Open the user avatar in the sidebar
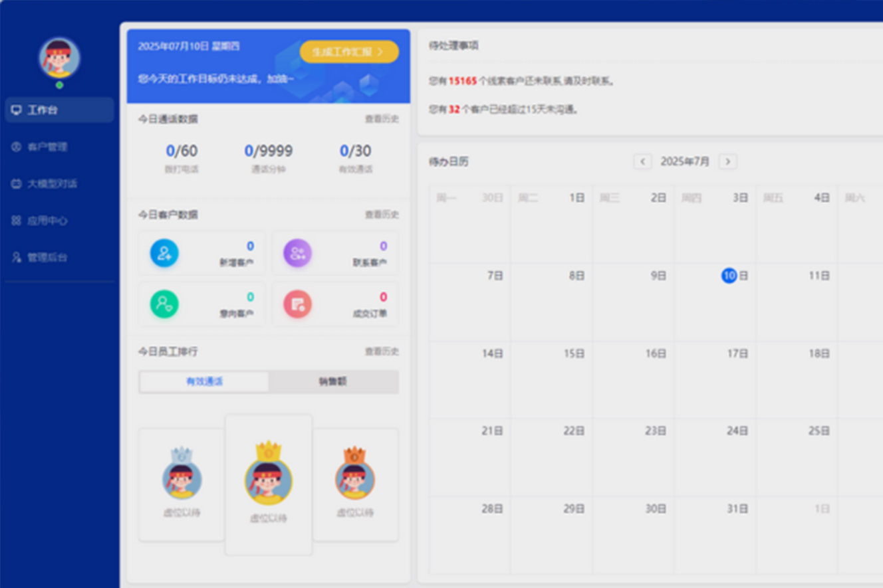The width and height of the screenshot is (883, 588). (59, 58)
